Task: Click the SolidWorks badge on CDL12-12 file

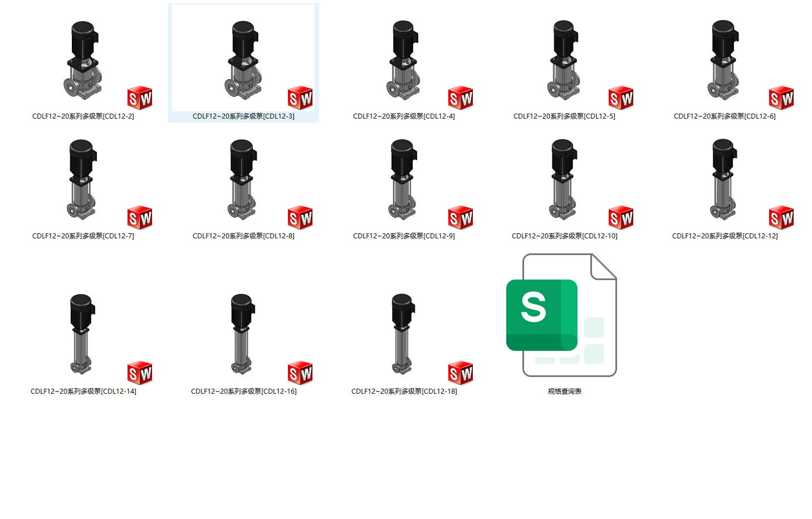Action: [x=781, y=218]
